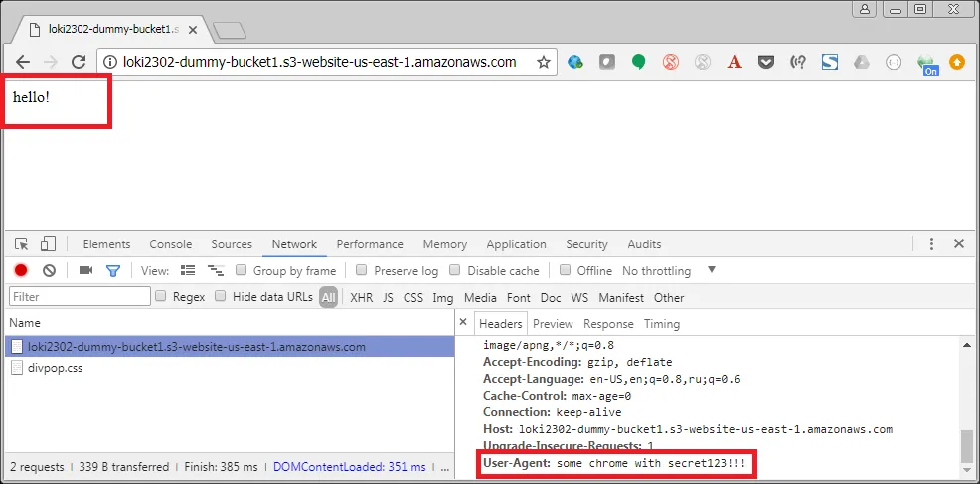This screenshot has width=980, height=484.
Task: Check the Disable cache option
Action: tap(455, 270)
